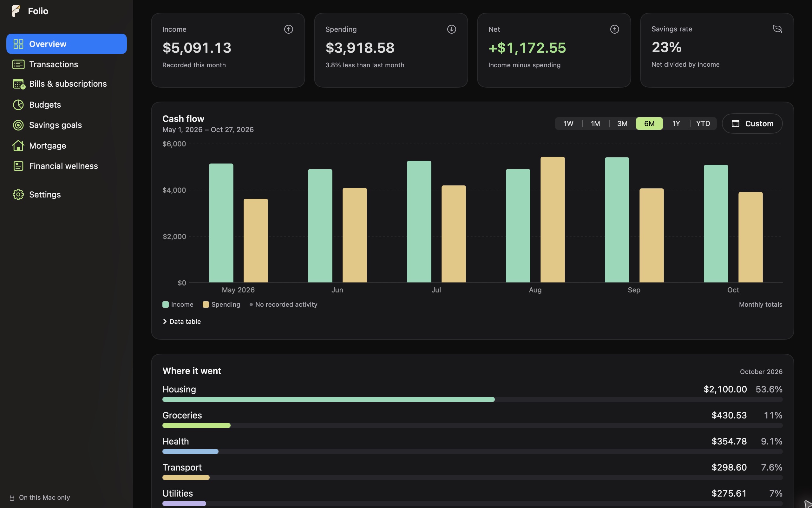Click the Transport amount $298.60
The image size is (812, 508).
(x=729, y=467)
